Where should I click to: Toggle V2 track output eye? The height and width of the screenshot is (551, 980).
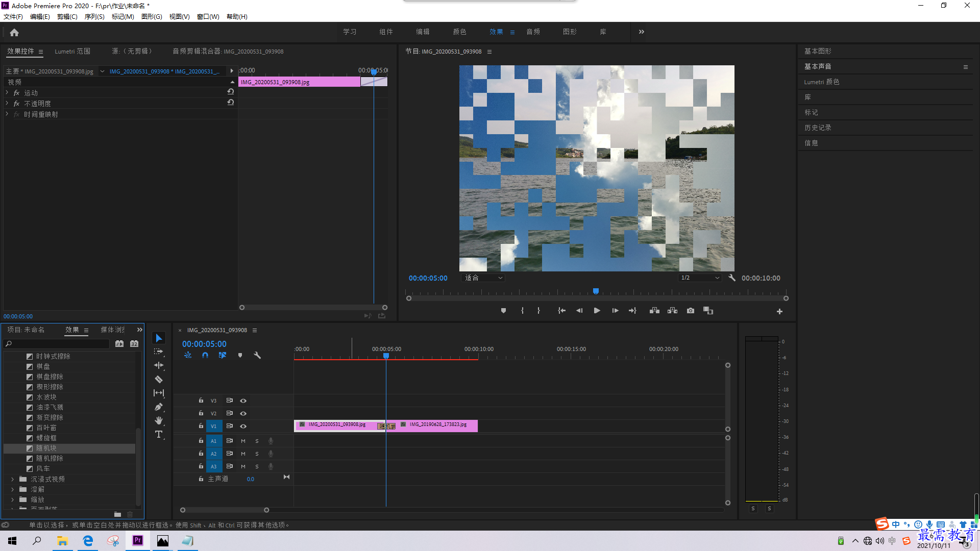243,413
